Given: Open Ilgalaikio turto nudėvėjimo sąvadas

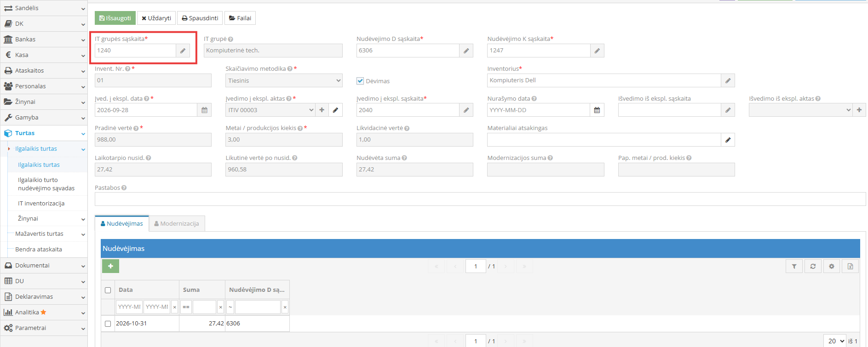Looking at the screenshot, I should pos(46,184).
